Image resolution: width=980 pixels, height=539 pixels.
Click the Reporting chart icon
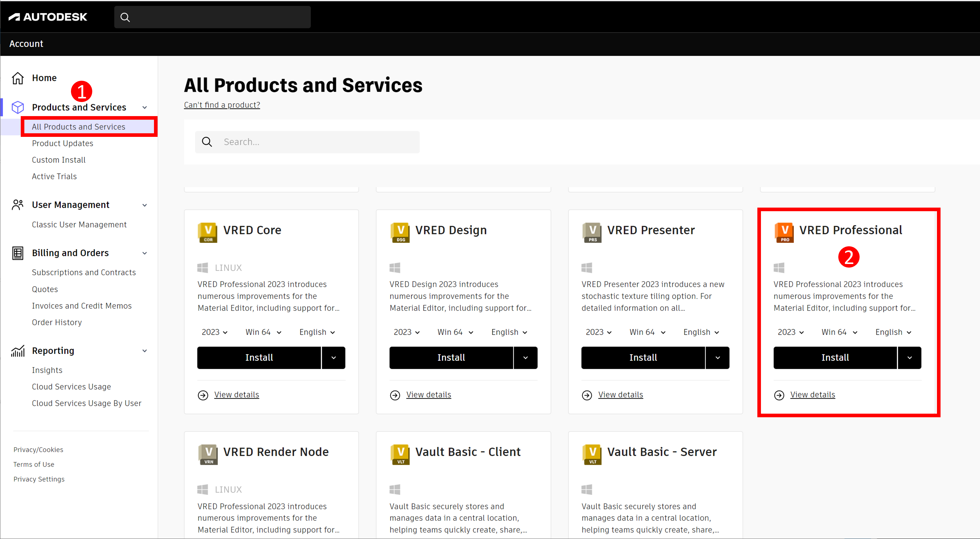[17, 351]
